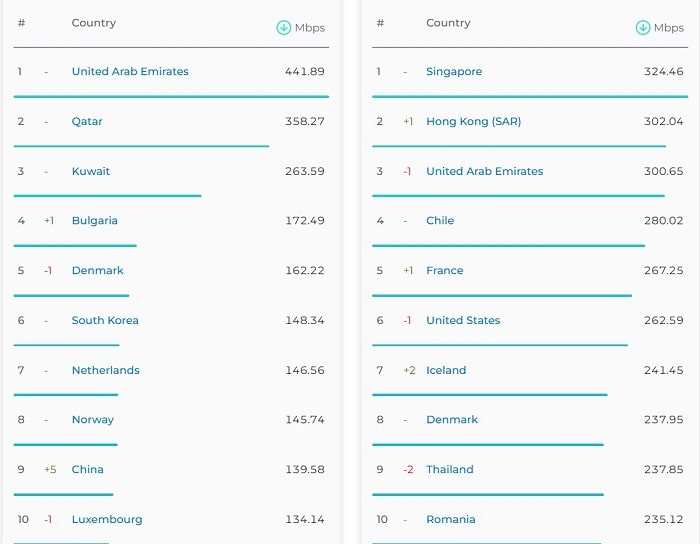Click the sort arrow icon in the table listing Singapore
Viewport: 700px width, 544px height.
pyautogui.click(x=643, y=28)
